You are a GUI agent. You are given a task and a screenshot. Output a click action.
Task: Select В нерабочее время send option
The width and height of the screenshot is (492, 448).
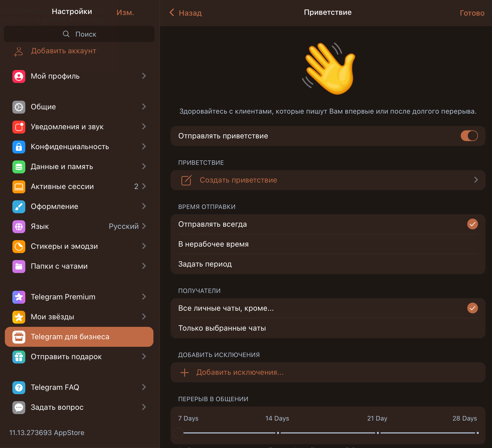(x=328, y=244)
